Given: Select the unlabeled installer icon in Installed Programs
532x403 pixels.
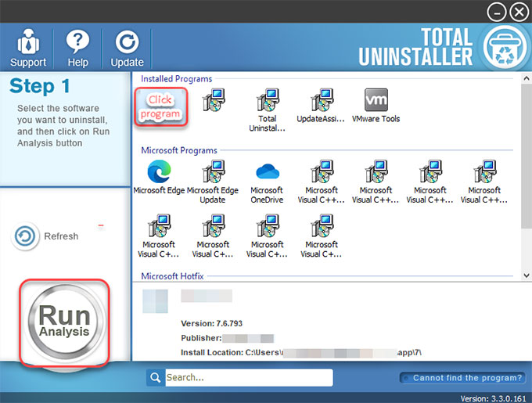Looking at the screenshot, I should pos(214,100).
